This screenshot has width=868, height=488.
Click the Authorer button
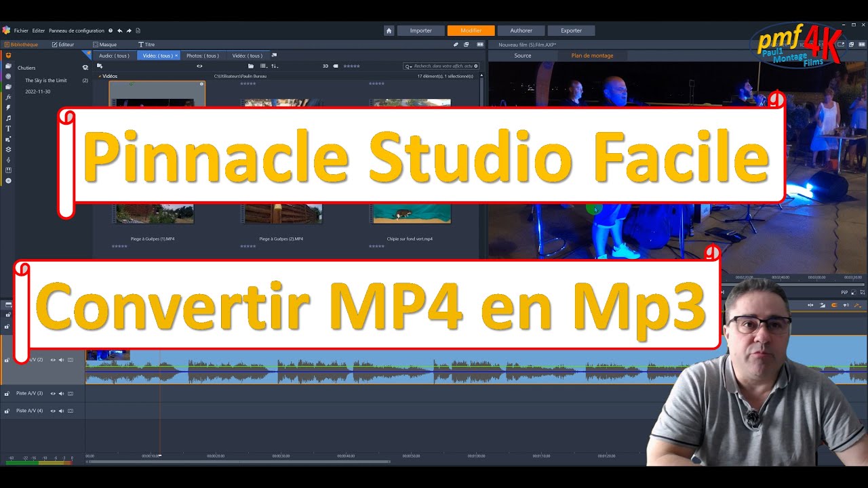tap(521, 30)
